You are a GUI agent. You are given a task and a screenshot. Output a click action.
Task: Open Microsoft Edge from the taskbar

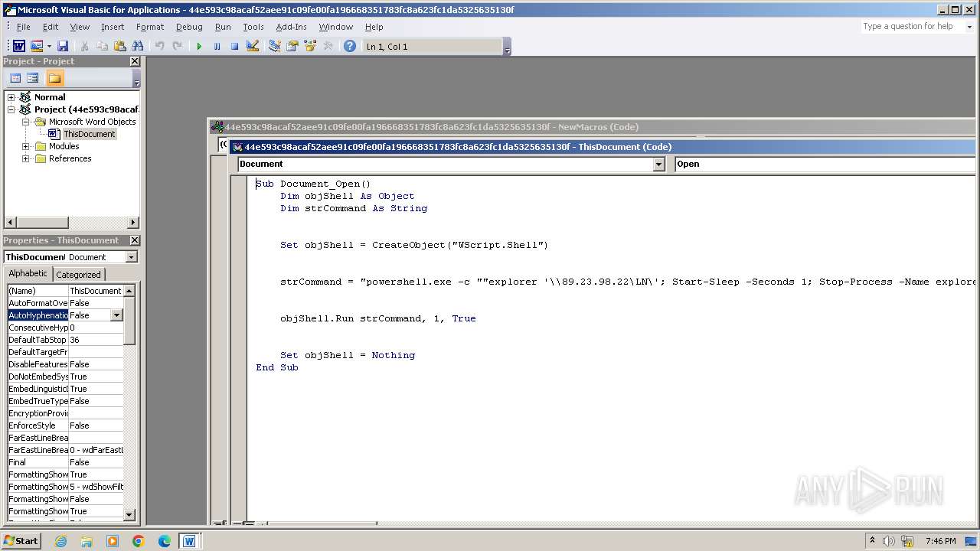[x=164, y=541]
